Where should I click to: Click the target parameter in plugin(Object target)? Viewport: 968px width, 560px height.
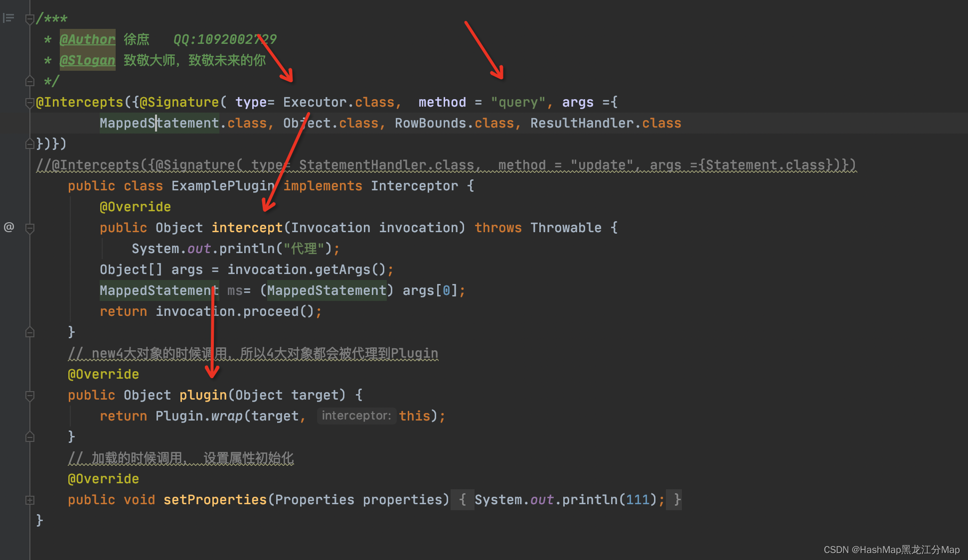pyautogui.click(x=315, y=395)
